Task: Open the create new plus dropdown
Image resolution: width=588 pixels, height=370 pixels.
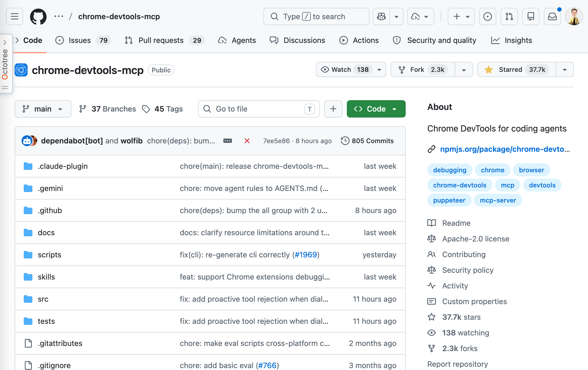Action: 461,16
